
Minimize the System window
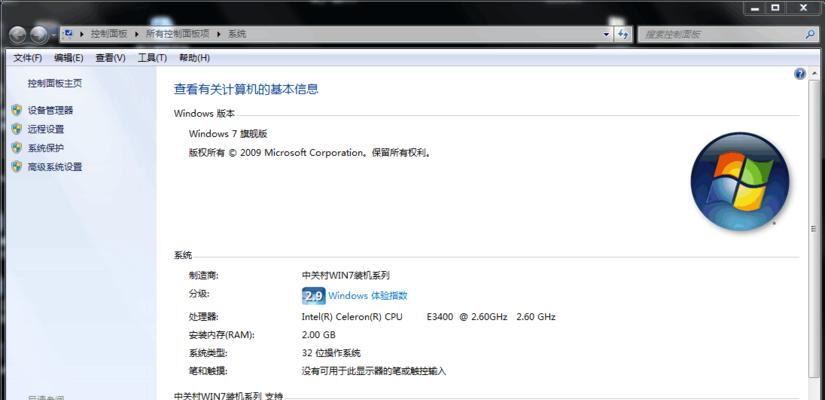pos(755,8)
